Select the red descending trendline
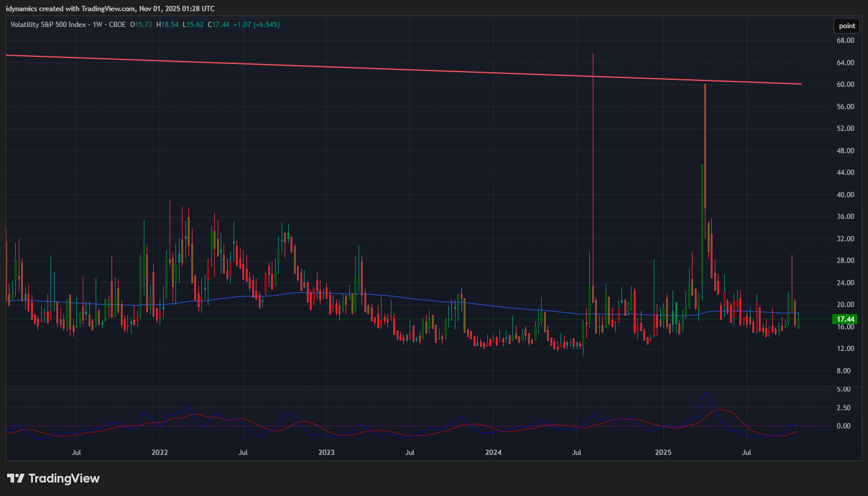 coord(411,69)
